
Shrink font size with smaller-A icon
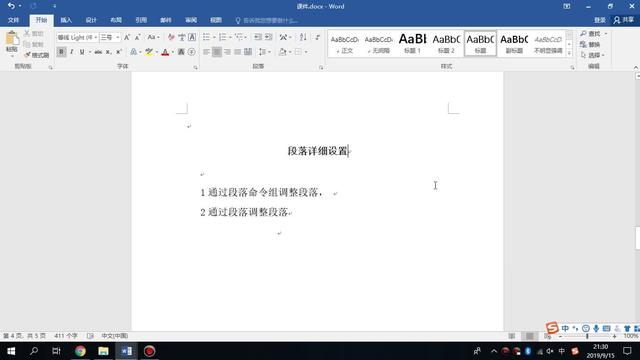coord(138,38)
